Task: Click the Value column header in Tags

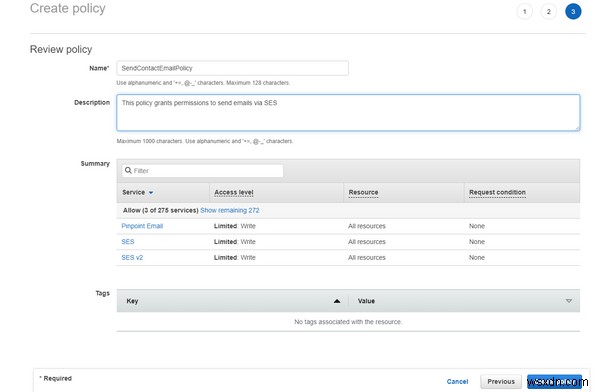Action: (x=366, y=301)
